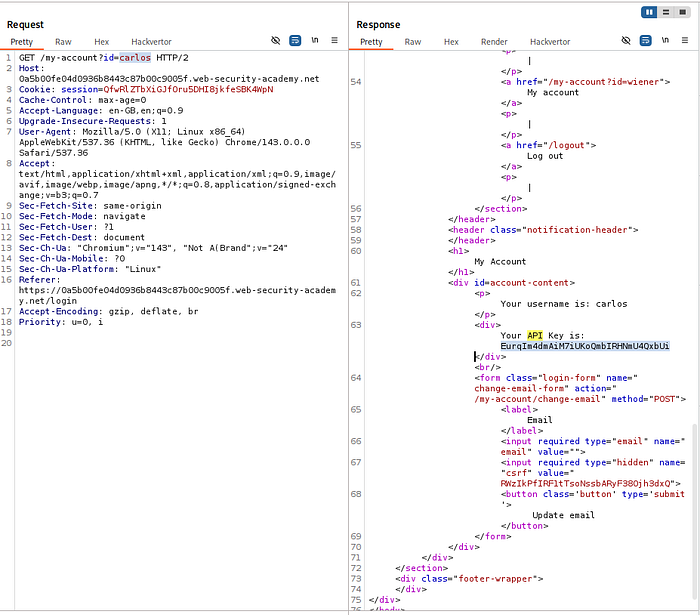Image resolution: width=700 pixels, height=615 pixels.
Task: Switch Response view to Raw tab
Action: coord(412,42)
